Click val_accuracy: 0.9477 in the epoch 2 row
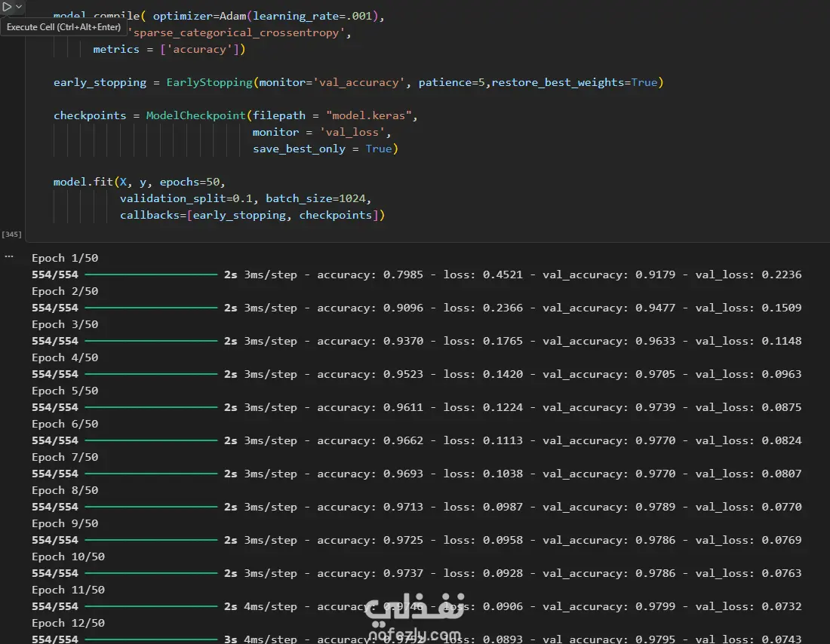Image resolution: width=830 pixels, height=644 pixels. click(x=609, y=308)
